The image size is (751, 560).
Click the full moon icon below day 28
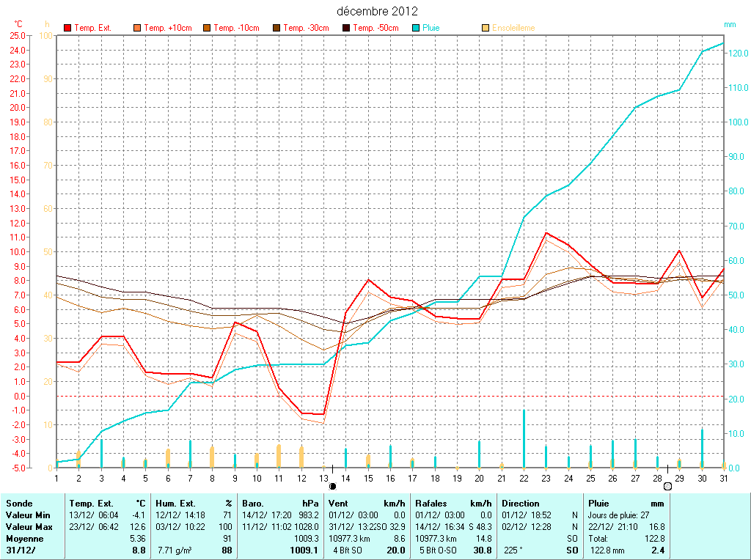tap(667, 485)
